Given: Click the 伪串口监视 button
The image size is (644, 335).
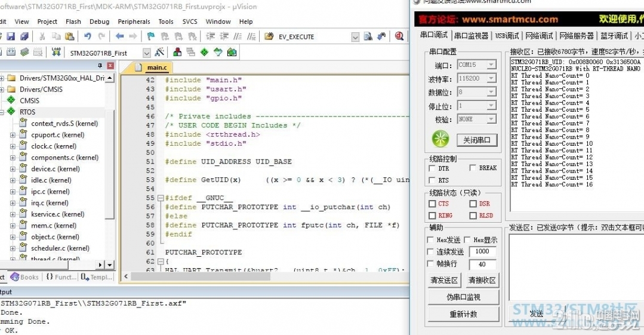Looking at the screenshot, I should point(463,297).
